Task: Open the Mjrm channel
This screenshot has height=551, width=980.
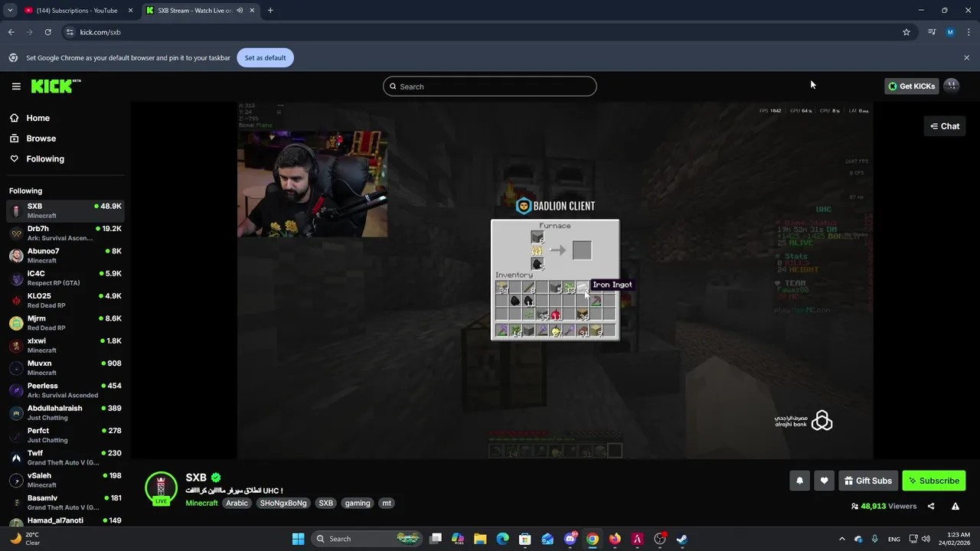Action: [x=65, y=322]
